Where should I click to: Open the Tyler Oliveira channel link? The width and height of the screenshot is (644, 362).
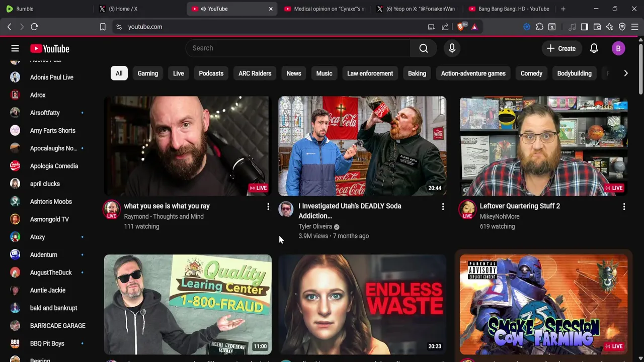315,226
